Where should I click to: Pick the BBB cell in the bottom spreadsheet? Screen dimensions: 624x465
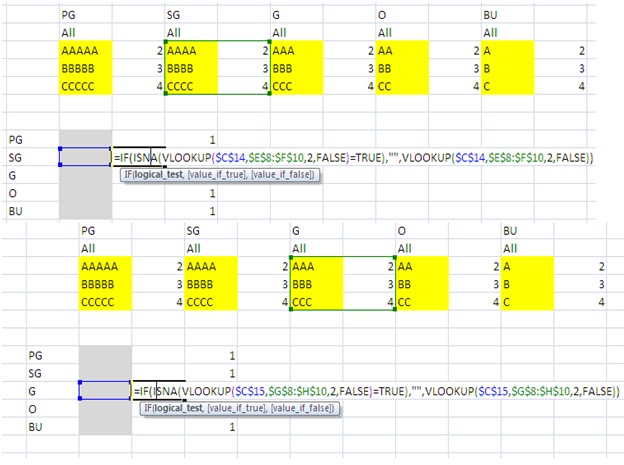(x=317, y=284)
